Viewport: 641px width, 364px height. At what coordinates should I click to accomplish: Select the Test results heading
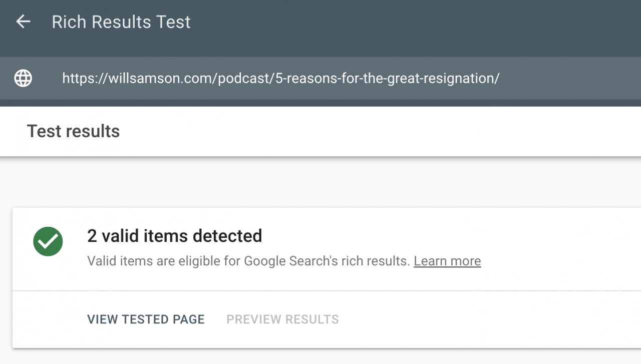73,131
